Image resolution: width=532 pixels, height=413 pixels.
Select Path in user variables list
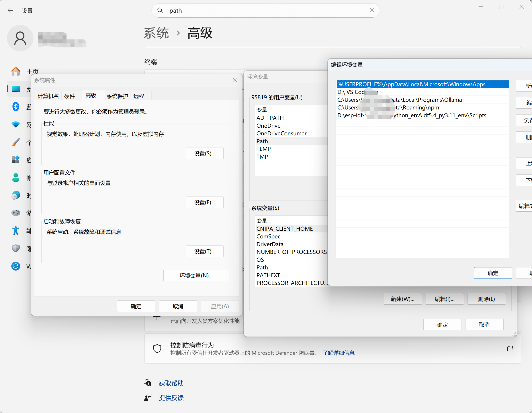coord(262,141)
